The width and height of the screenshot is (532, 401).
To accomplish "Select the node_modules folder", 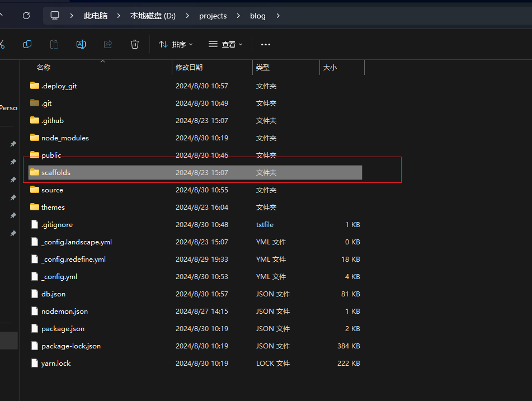I will (x=65, y=138).
